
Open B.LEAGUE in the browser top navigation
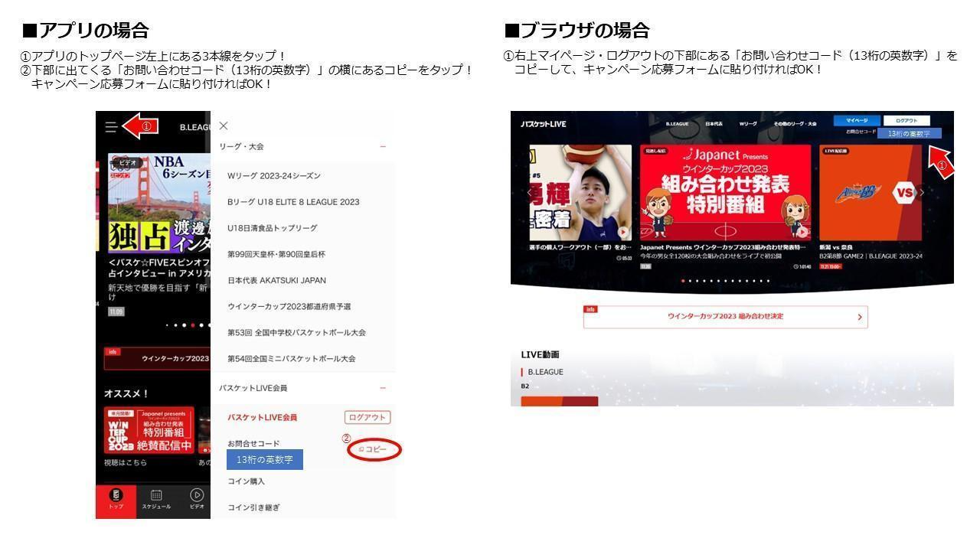click(677, 124)
